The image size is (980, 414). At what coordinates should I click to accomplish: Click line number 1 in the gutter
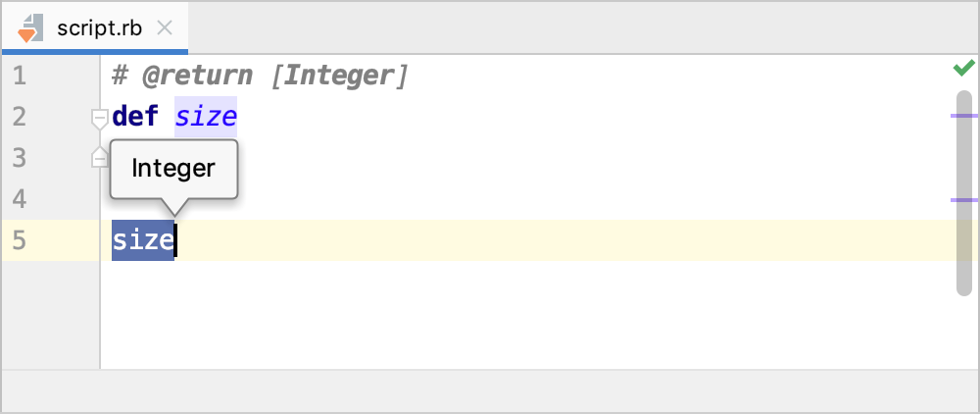point(20,76)
